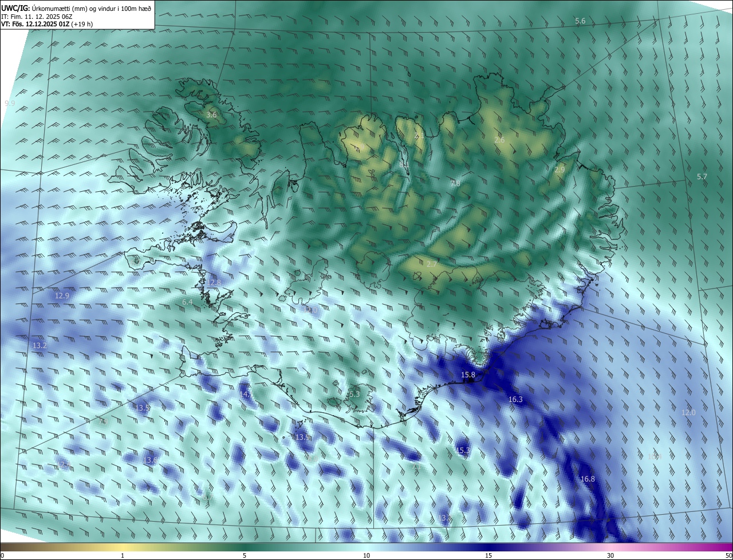Image resolution: width=733 pixels, height=560 pixels.
Task: Click the 2.9 value label on the map
Action: point(559,170)
